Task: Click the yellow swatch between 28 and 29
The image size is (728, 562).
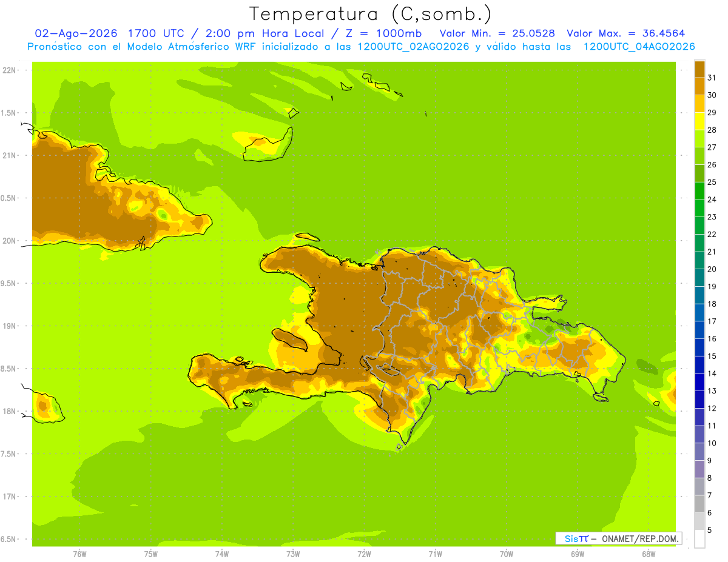Action: click(699, 121)
